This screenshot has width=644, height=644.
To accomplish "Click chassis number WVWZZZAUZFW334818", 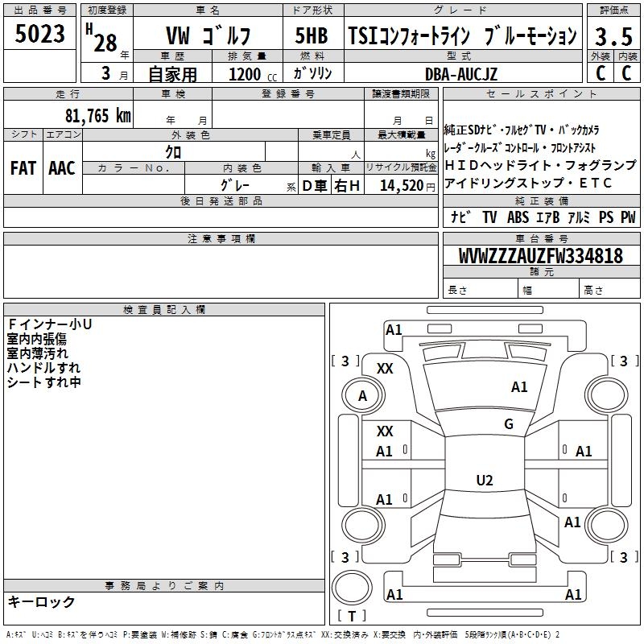I will click(540, 255).
